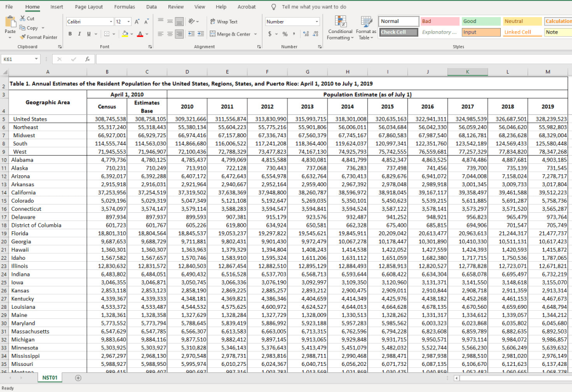
Task: Decrease indent in the cell
Action: click(x=191, y=34)
